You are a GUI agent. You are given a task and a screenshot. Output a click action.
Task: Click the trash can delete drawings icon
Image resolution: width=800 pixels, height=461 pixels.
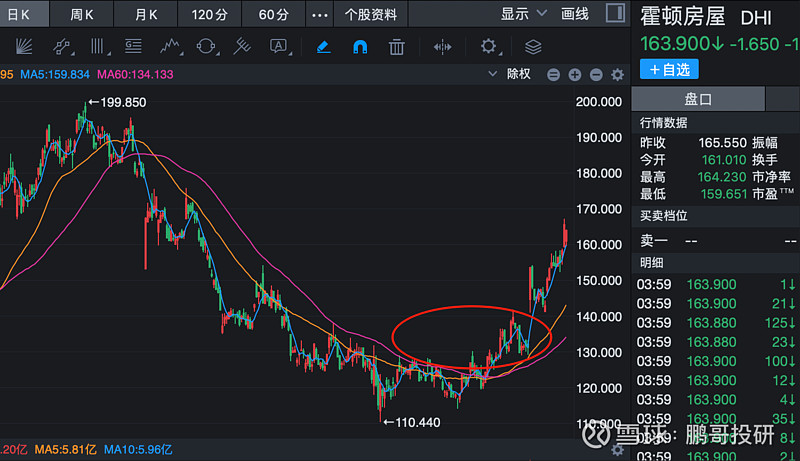click(x=396, y=47)
